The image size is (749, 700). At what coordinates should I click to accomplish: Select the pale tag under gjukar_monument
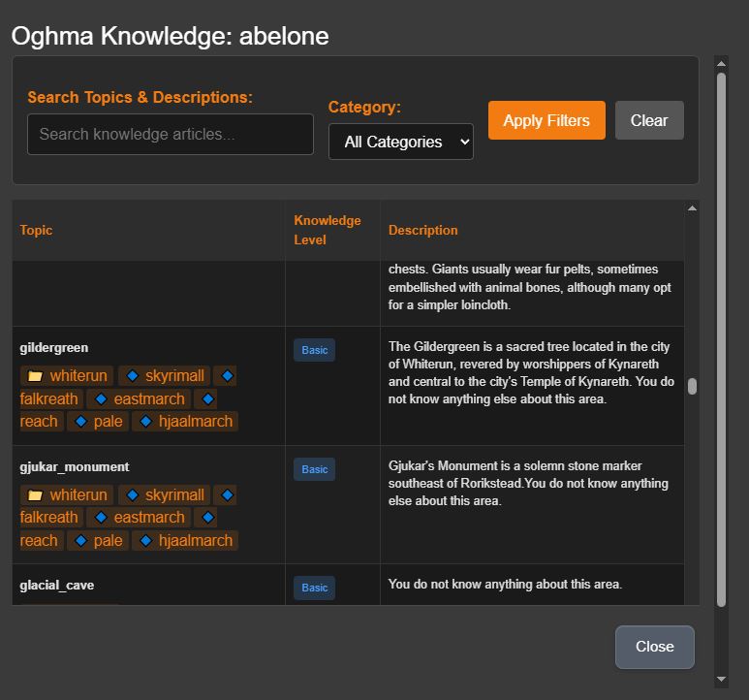point(98,540)
